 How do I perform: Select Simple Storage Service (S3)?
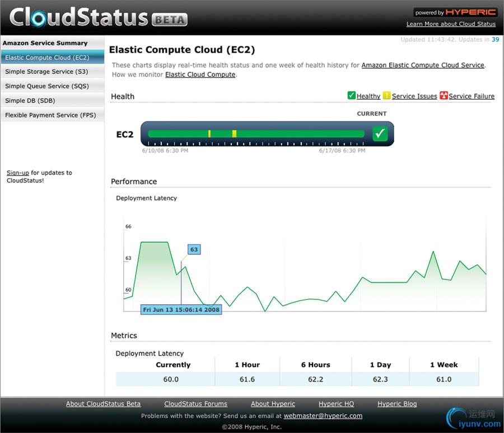coord(53,72)
